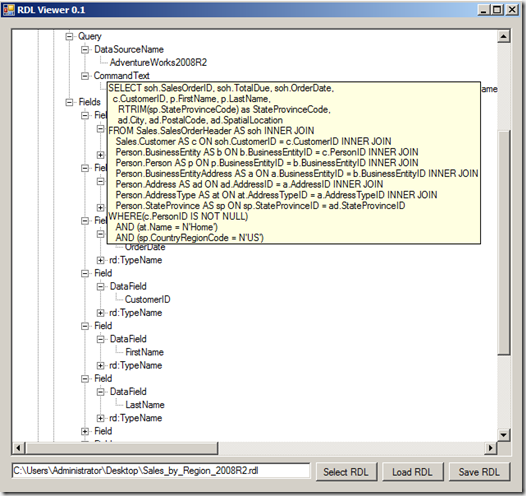Select the AdventureWorks2008R2 tree item

point(158,62)
